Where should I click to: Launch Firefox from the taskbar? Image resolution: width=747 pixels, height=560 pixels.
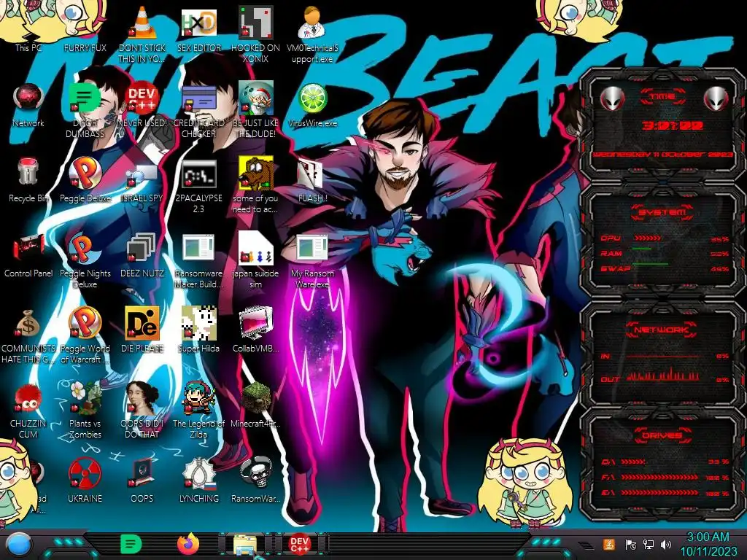click(x=188, y=544)
